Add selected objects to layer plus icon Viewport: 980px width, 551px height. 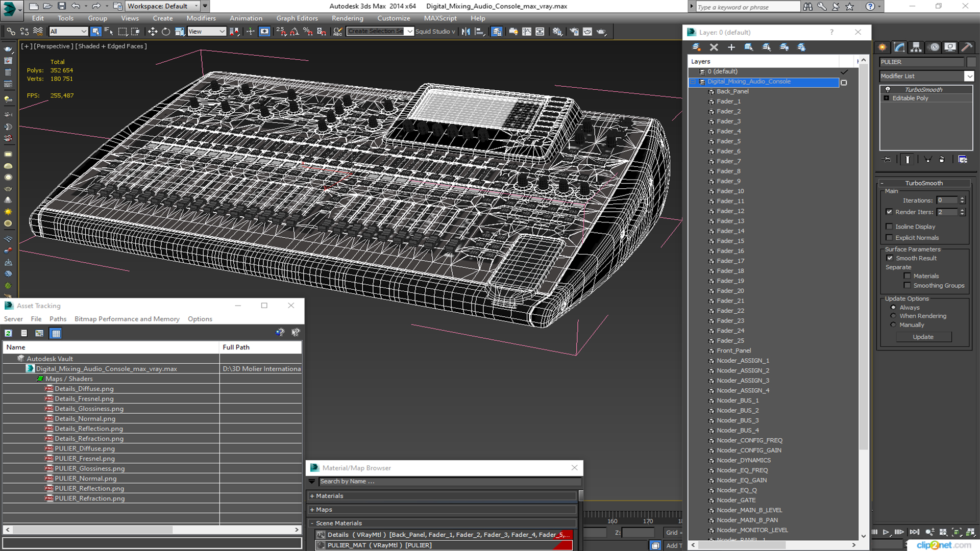click(731, 47)
